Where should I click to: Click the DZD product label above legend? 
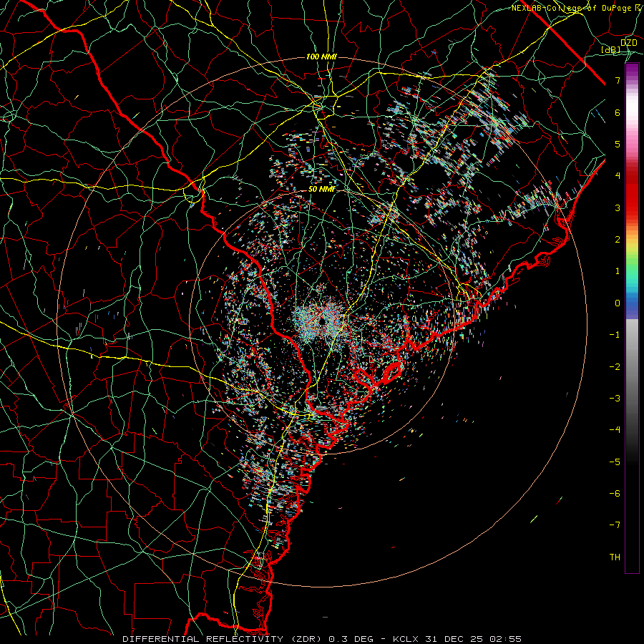(x=628, y=43)
